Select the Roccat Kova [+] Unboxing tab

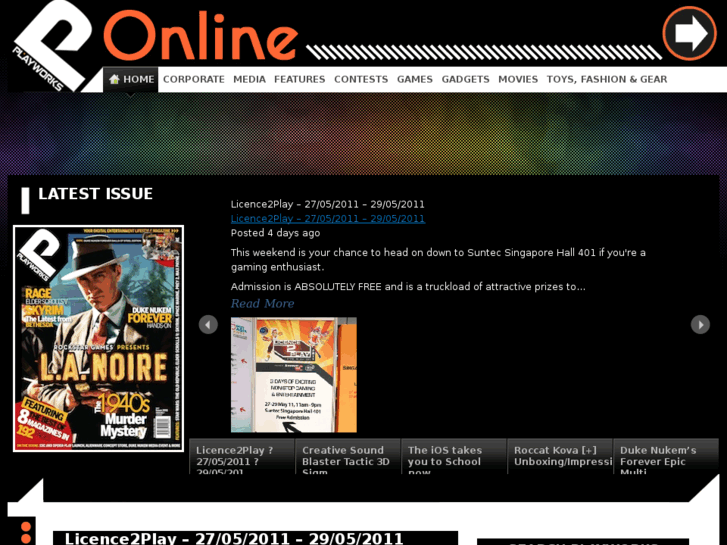tap(560, 456)
